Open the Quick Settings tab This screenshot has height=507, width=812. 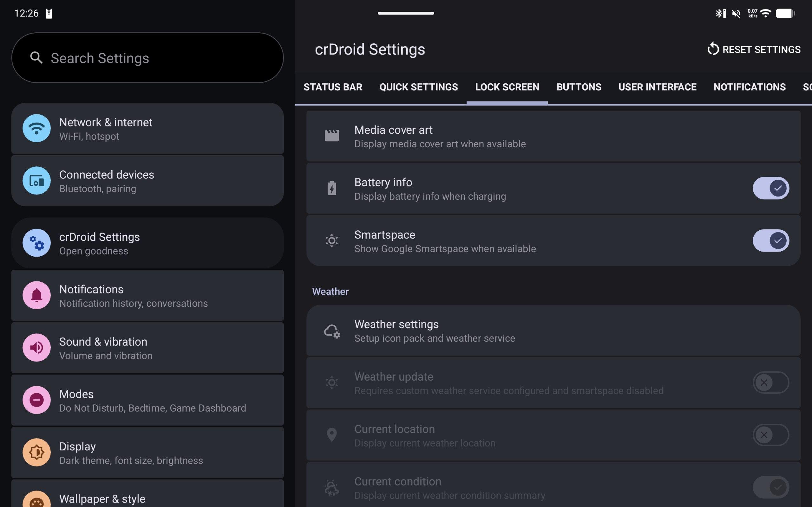click(418, 87)
